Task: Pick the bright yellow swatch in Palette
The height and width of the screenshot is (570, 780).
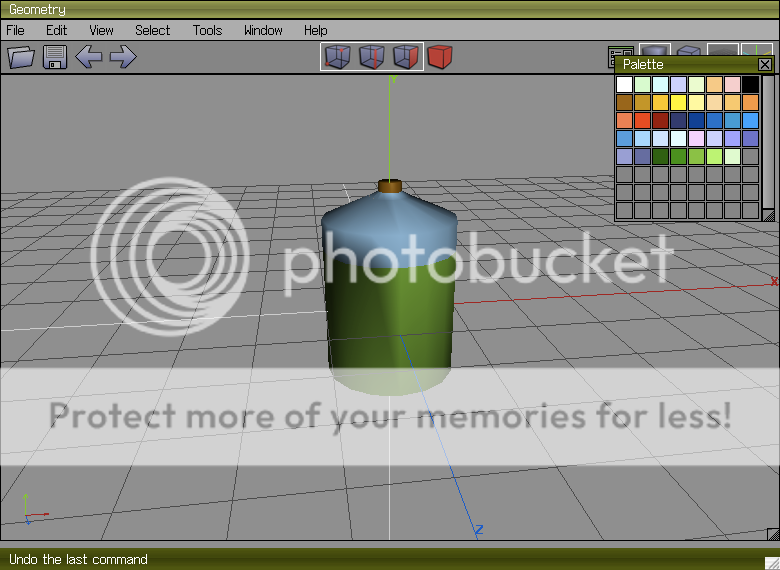Action: (x=678, y=102)
